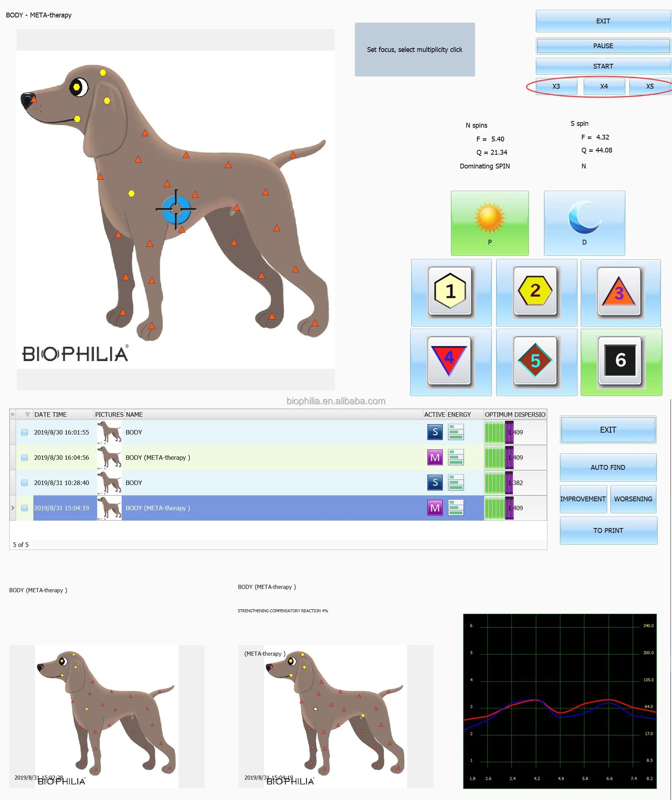The height and width of the screenshot is (803, 672).
Task: Click the EXIT button above AUTO FIND
Action: coord(608,430)
